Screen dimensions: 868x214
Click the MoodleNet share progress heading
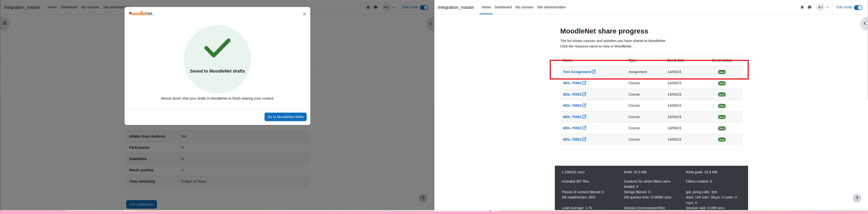[604, 31]
